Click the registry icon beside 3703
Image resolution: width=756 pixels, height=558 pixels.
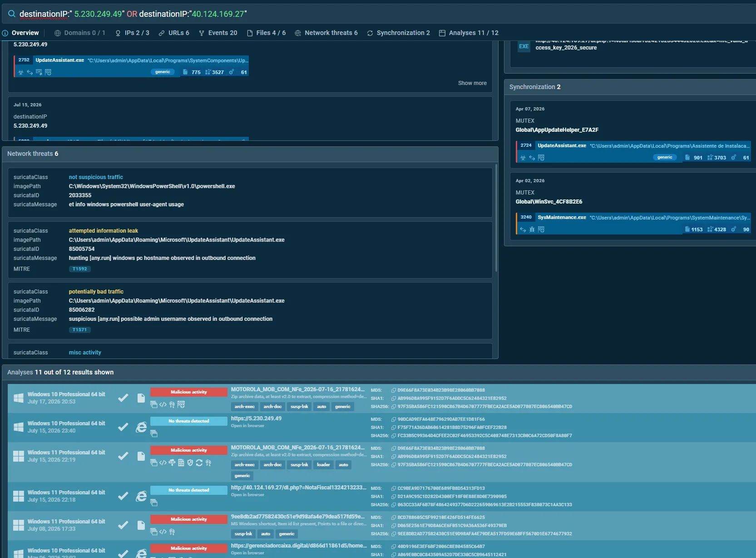[710, 158]
